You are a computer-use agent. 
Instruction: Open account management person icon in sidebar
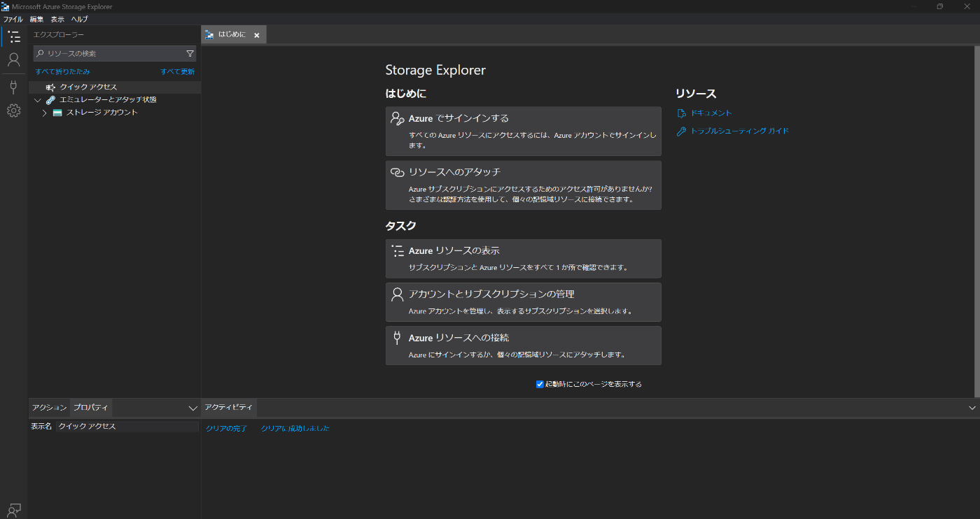13,60
